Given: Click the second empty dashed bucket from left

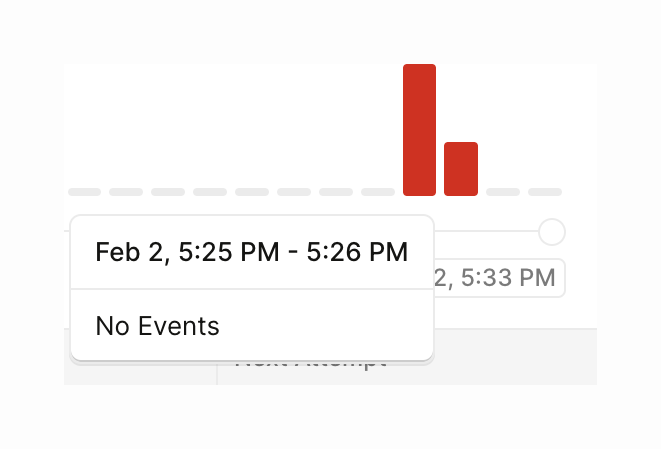Looking at the screenshot, I should click(126, 191).
